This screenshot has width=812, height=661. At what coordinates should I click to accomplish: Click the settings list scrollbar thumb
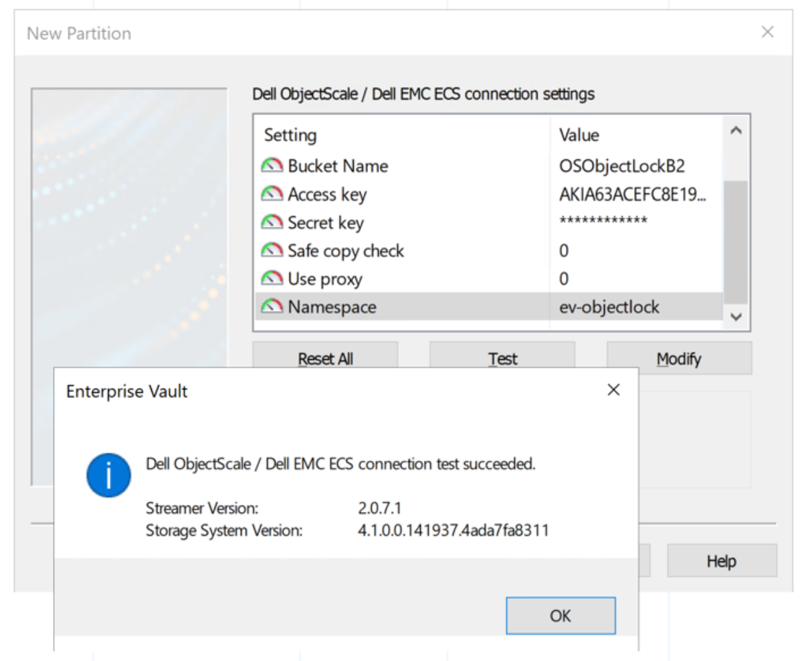pos(736,242)
